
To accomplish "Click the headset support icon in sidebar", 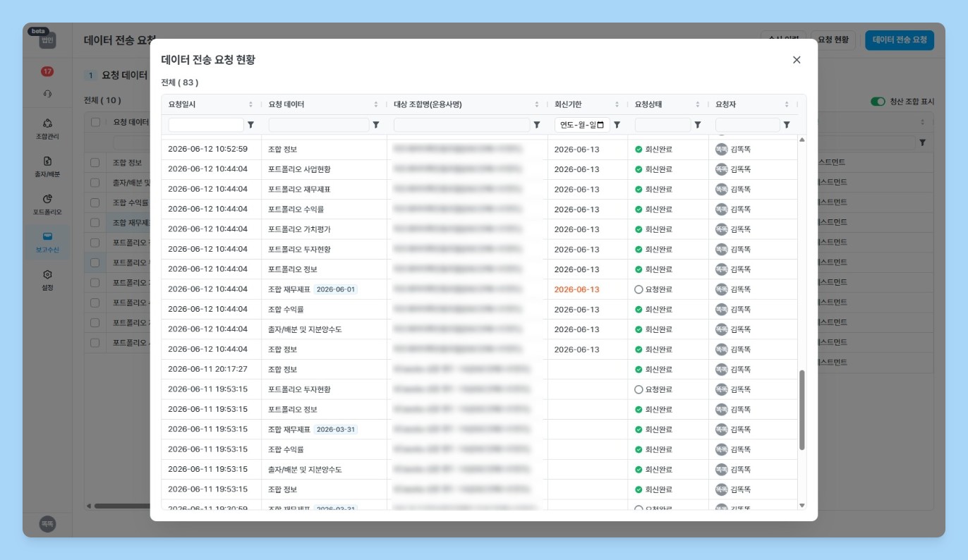I will pyautogui.click(x=47, y=94).
